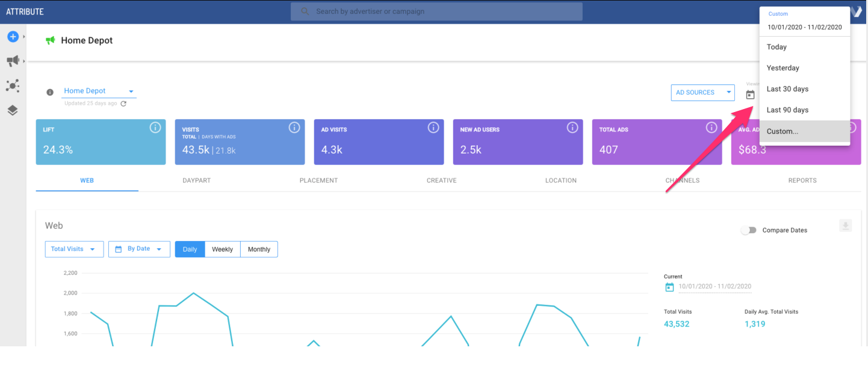This screenshot has width=868, height=371.
Task: Expand the By Date dropdown
Action: click(139, 249)
